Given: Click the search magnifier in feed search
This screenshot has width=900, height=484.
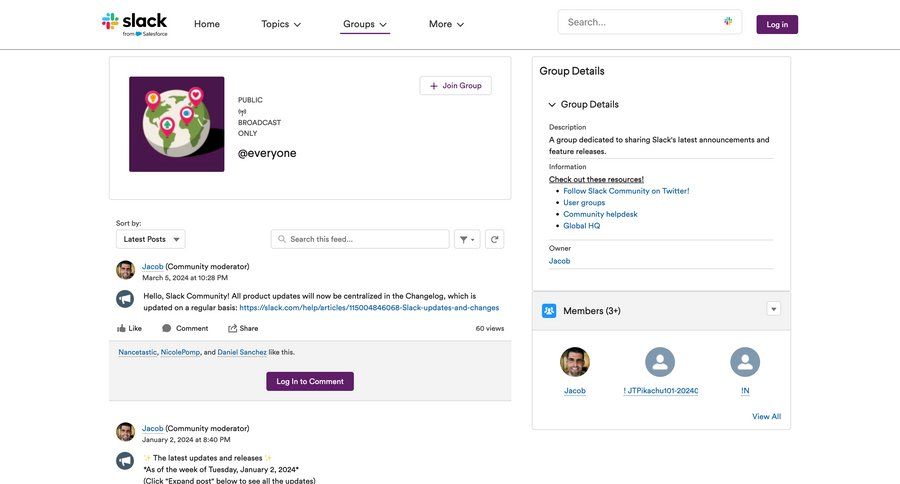Looking at the screenshot, I should 282,239.
